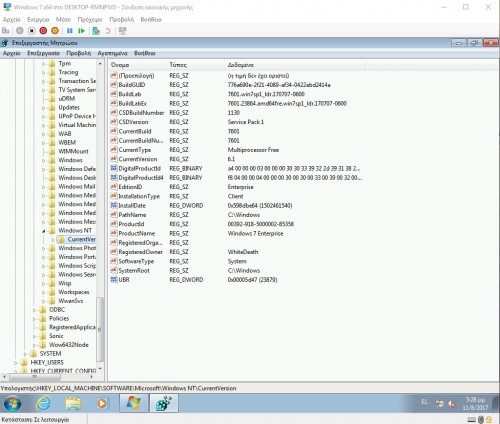
Task: Collapse the Windows NT tree node
Action: point(44,231)
